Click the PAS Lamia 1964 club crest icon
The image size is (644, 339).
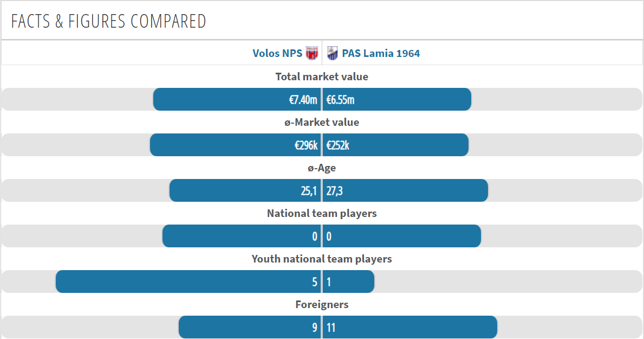[x=332, y=53]
